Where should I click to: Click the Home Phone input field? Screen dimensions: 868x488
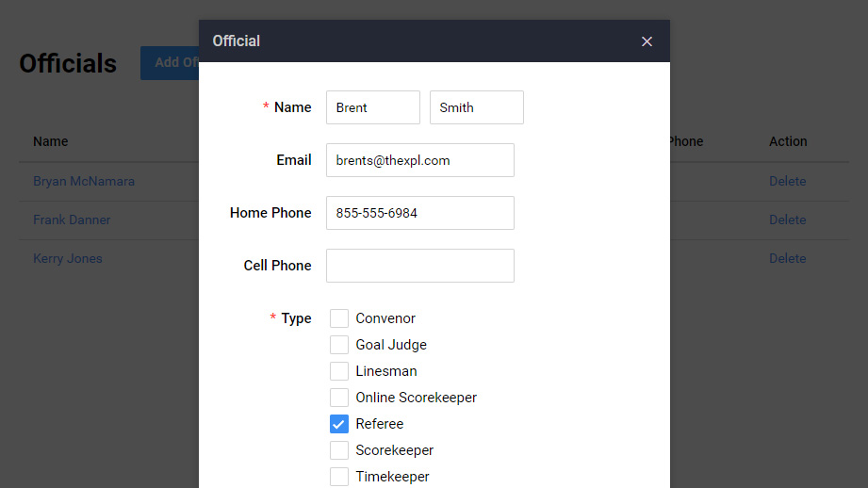tap(419, 213)
